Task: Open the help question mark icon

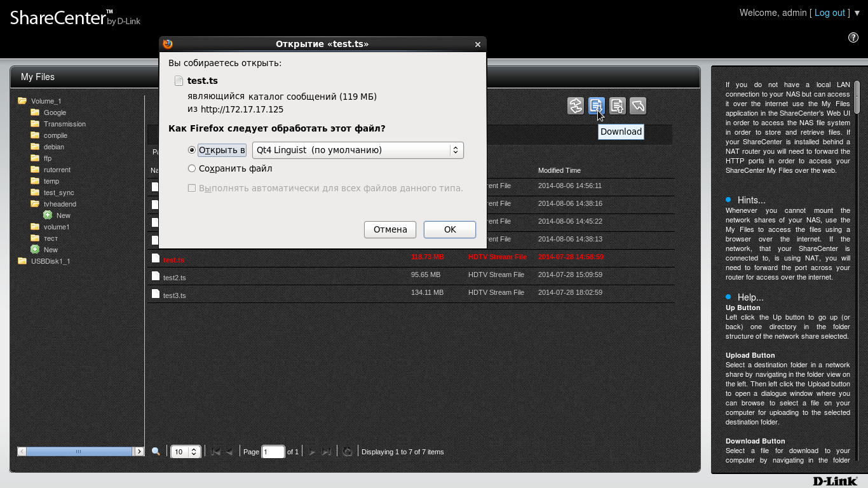Action: click(x=853, y=37)
